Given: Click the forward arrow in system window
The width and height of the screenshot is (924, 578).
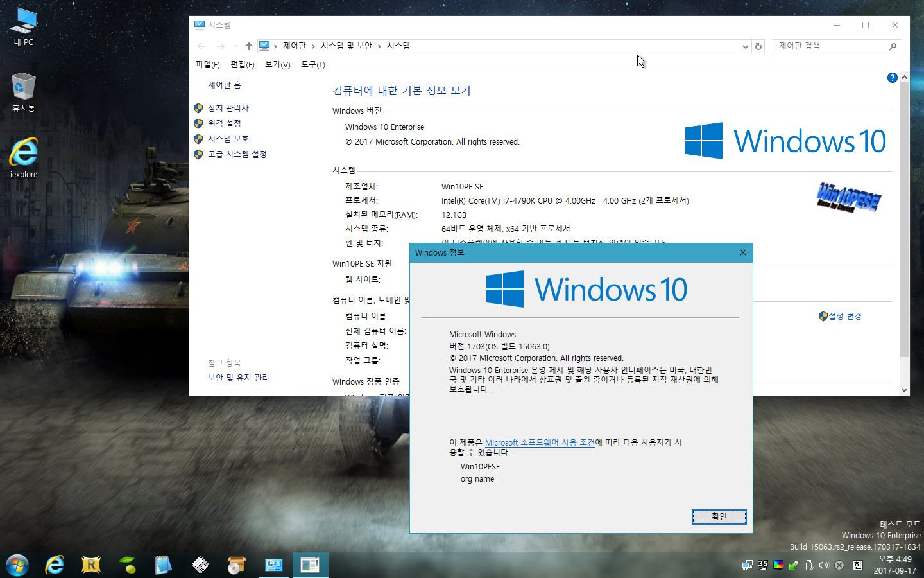Looking at the screenshot, I should tap(220, 46).
